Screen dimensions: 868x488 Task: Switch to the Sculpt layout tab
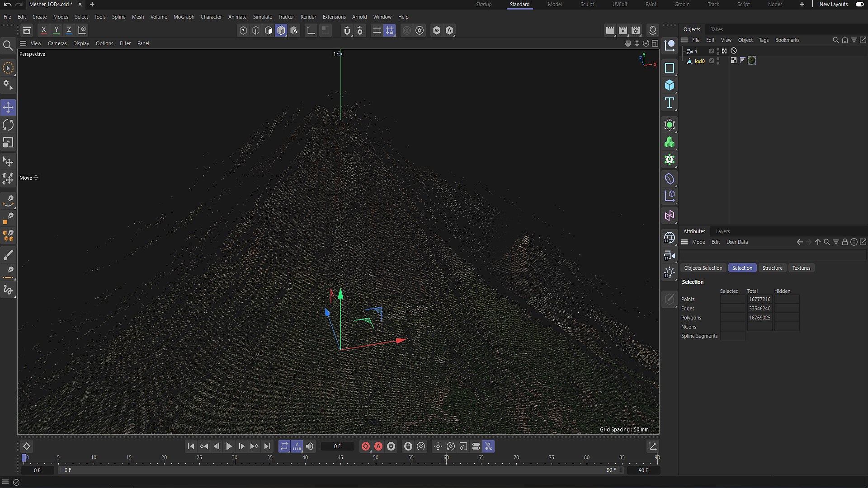[x=587, y=5]
